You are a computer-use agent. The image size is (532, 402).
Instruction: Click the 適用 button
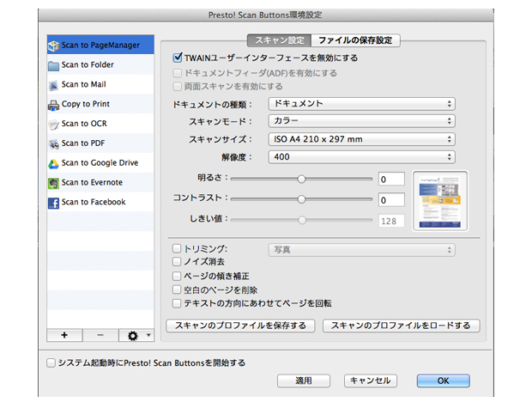coord(303,381)
